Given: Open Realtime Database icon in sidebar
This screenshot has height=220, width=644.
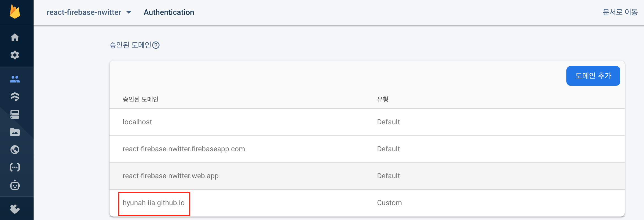Looking at the screenshot, I should tap(15, 114).
